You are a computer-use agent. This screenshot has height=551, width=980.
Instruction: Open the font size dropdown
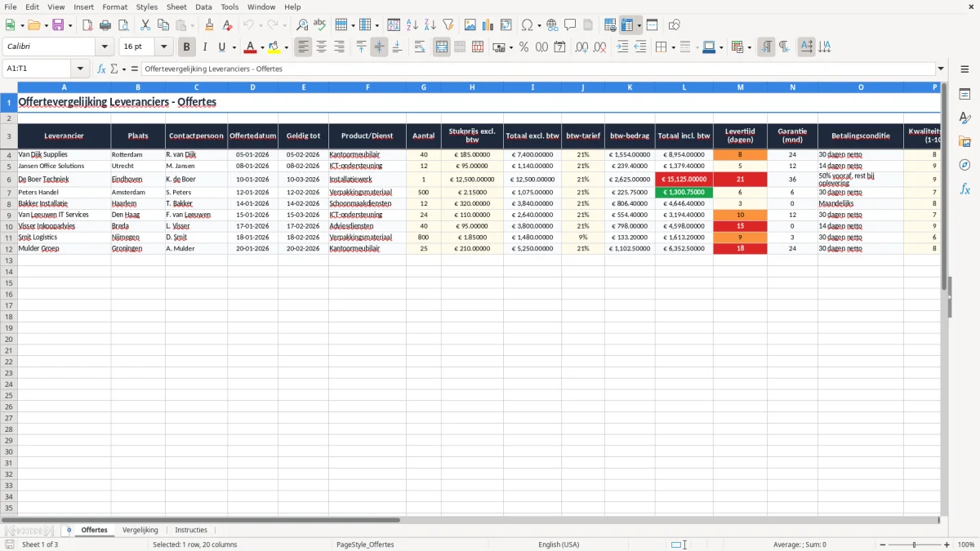click(163, 47)
